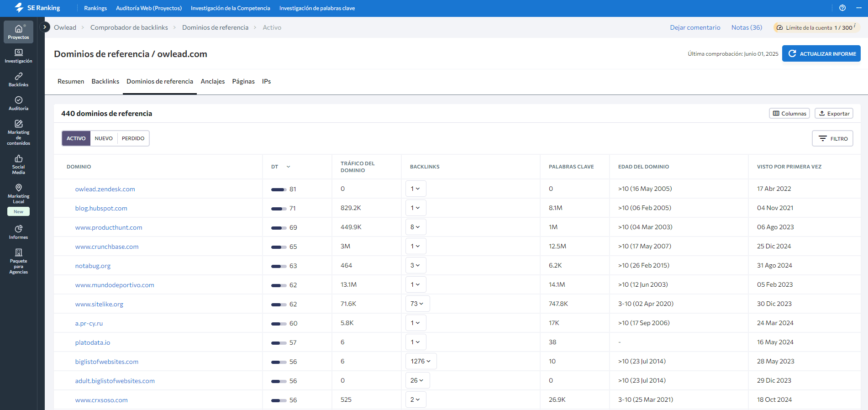Click the DT 57 bar for platodata.io
Screen dimensions: 868x410
point(279,343)
